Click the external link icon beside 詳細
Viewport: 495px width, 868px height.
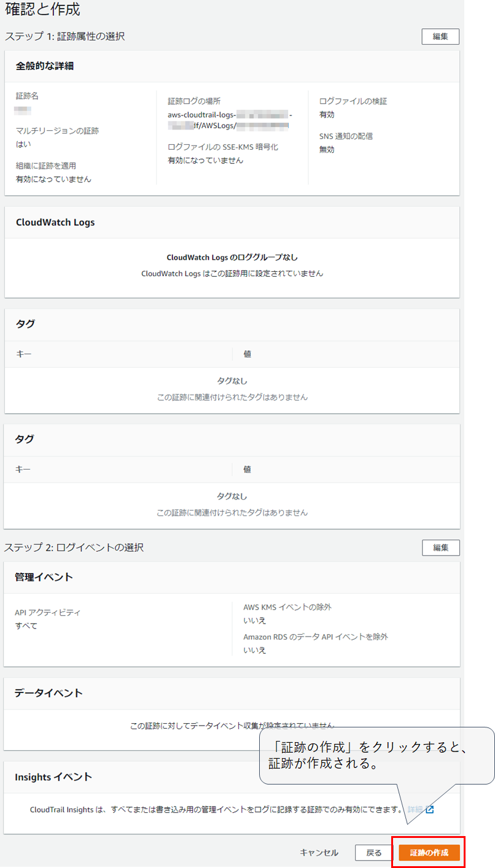[x=430, y=809]
